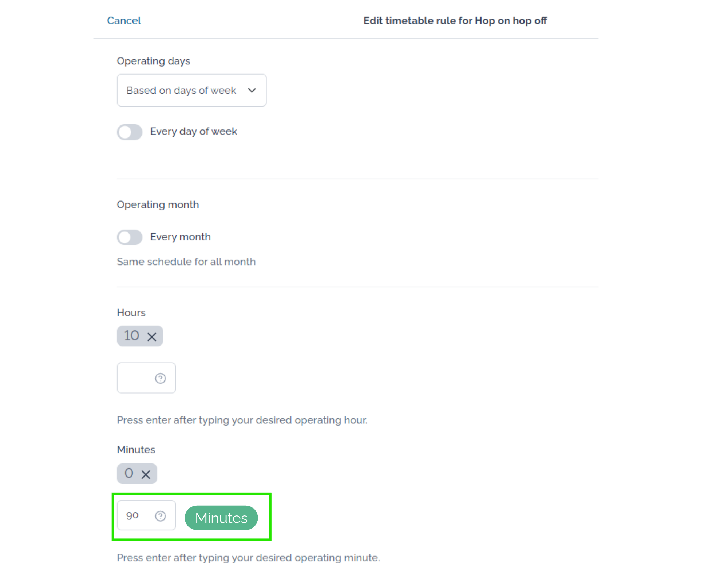
Task: Click the Hours section label
Action: click(x=131, y=313)
